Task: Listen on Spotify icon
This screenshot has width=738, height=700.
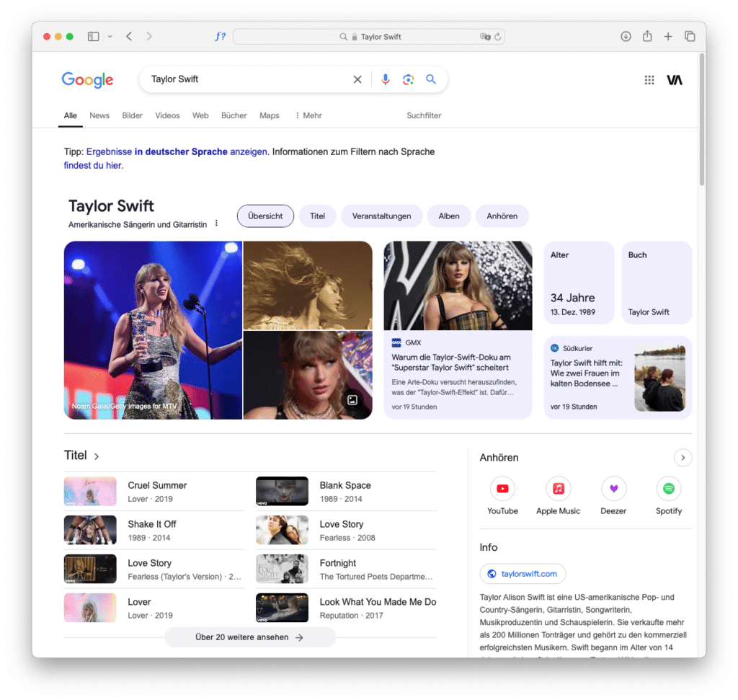Action: pyautogui.click(x=668, y=489)
